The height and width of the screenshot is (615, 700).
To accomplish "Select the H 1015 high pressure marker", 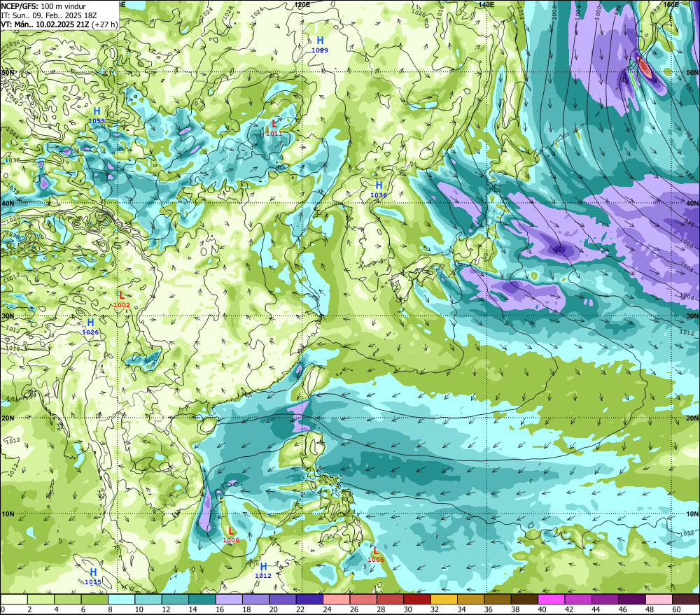I will 93,577.
